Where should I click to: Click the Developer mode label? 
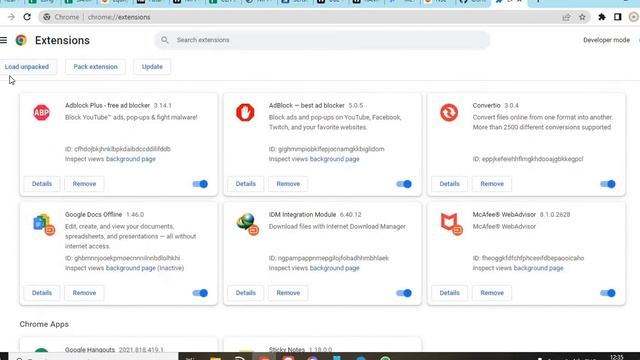tap(606, 40)
